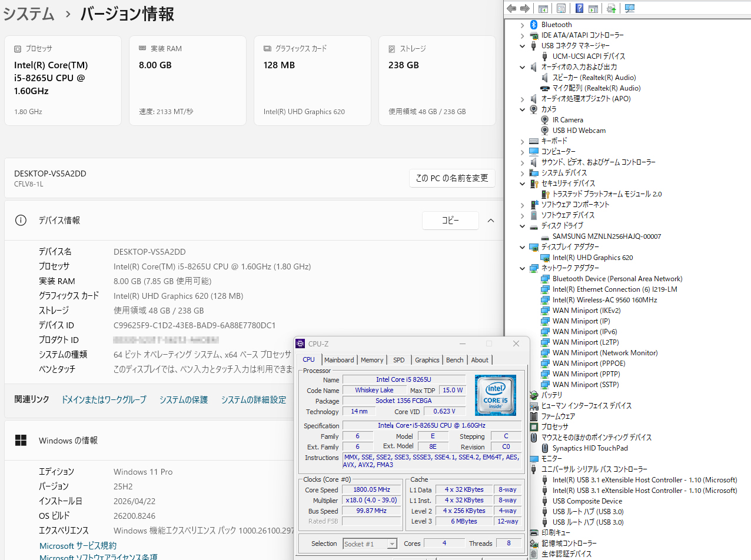Go back to システム in the breadcrumb
The height and width of the screenshot is (560, 751).
pyautogui.click(x=29, y=14)
